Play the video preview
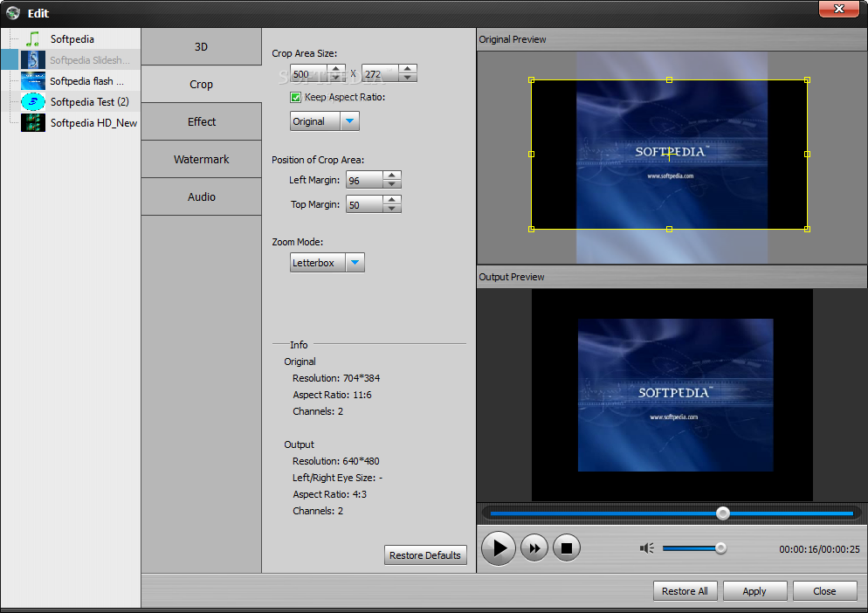The height and width of the screenshot is (613, 868). [499, 548]
